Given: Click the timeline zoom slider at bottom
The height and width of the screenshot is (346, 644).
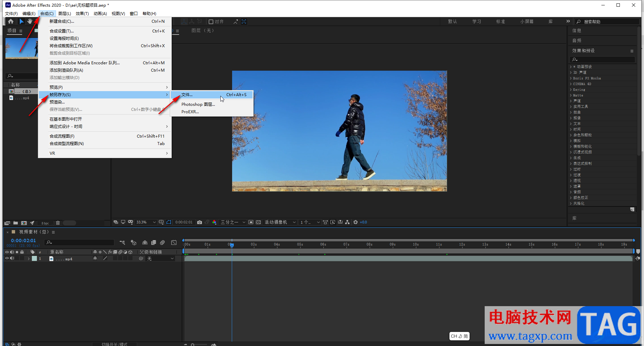Looking at the screenshot, I should 199,344.
